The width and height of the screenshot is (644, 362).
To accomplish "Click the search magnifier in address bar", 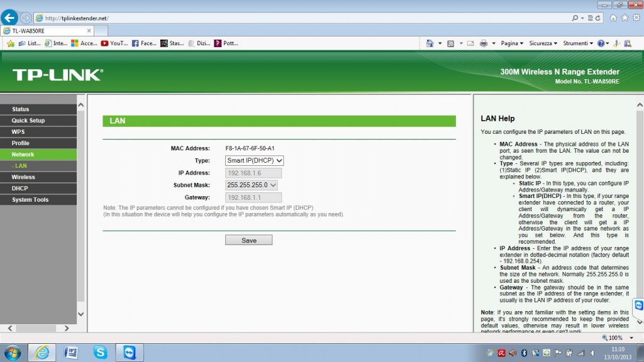I will (575, 18).
